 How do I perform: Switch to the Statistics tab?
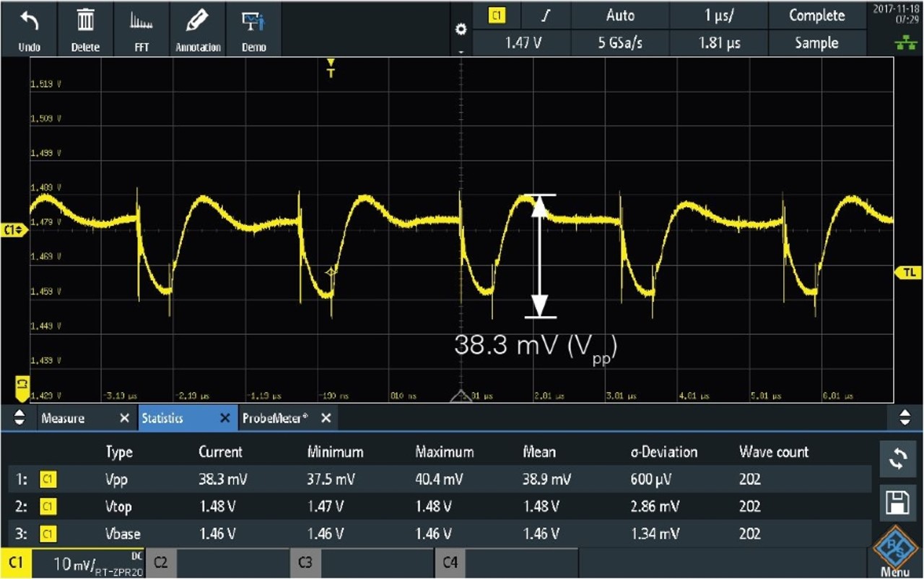(x=162, y=418)
